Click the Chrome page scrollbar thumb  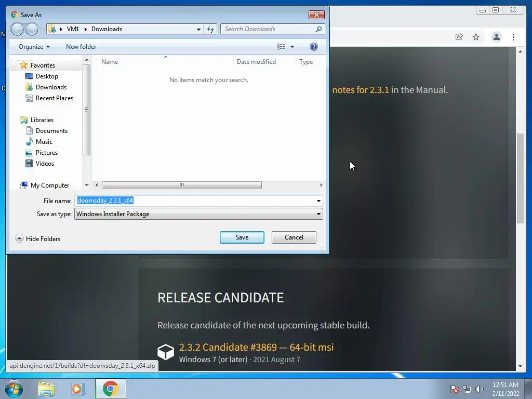pos(520,178)
